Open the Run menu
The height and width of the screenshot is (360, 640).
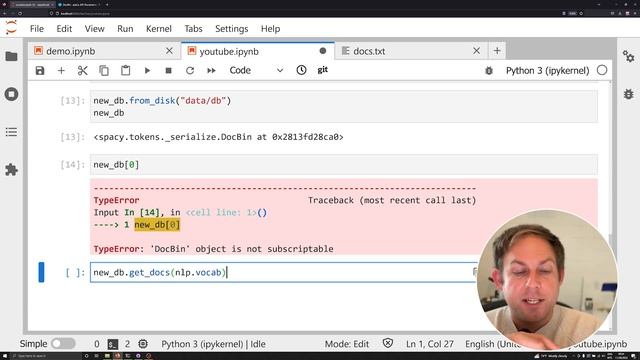click(x=125, y=29)
